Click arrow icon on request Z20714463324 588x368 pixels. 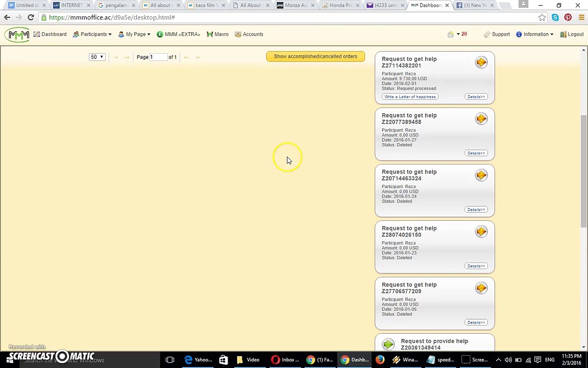[x=481, y=175]
